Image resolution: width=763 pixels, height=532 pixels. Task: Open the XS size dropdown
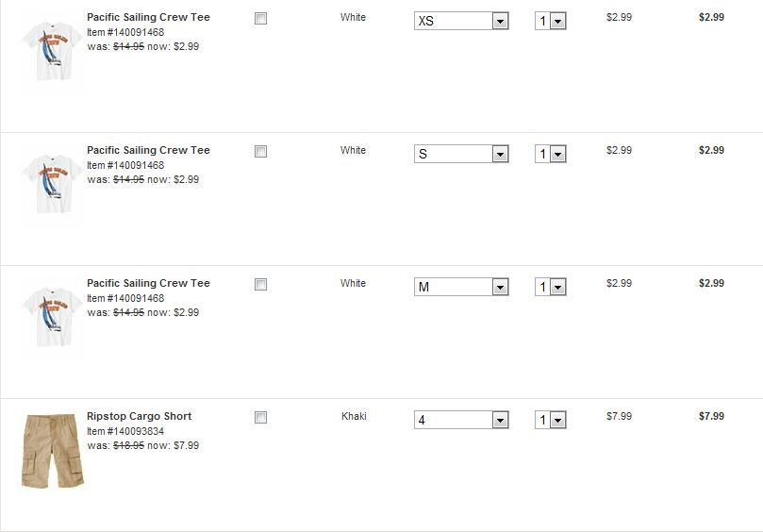461,21
